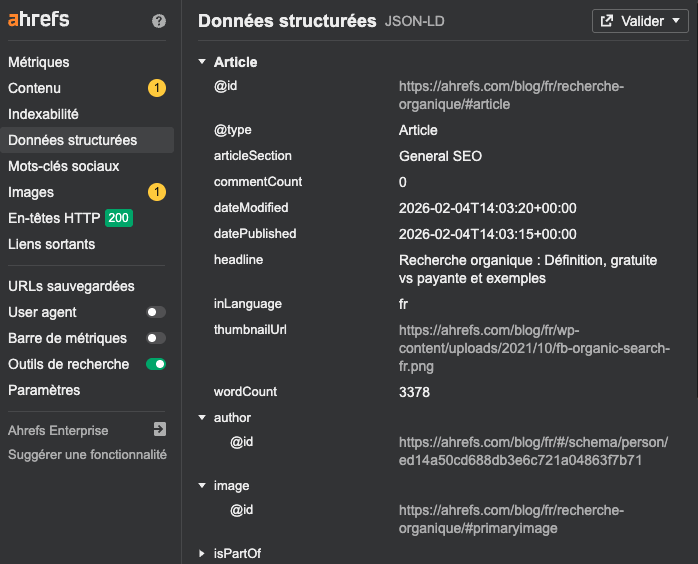The width and height of the screenshot is (698, 564).
Task: Open En-têtes HTTP section
Action: (54, 218)
